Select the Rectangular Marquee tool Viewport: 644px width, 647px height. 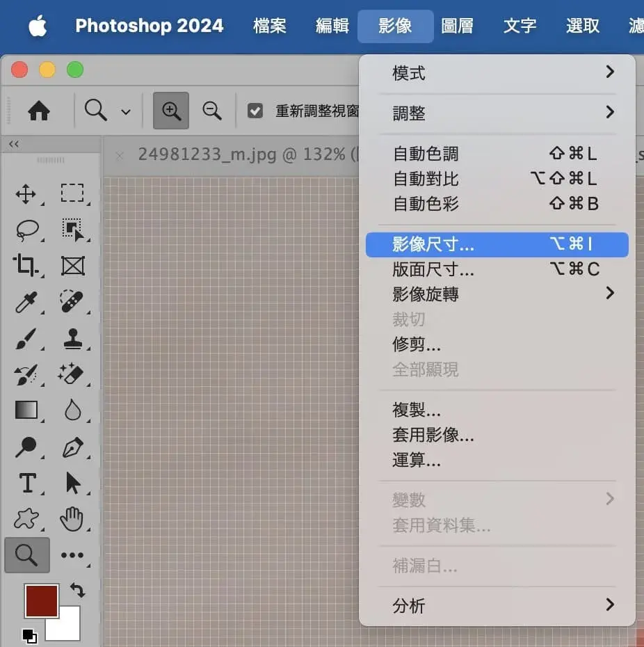click(x=72, y=193)
